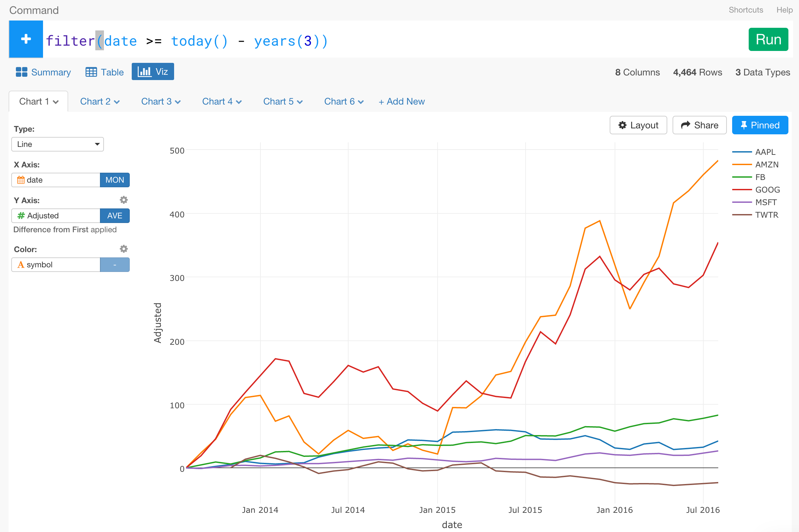This screenshot has width=799, height=532.
Task: Click the AVE aggregation on Adjusted
Action: 115,215
